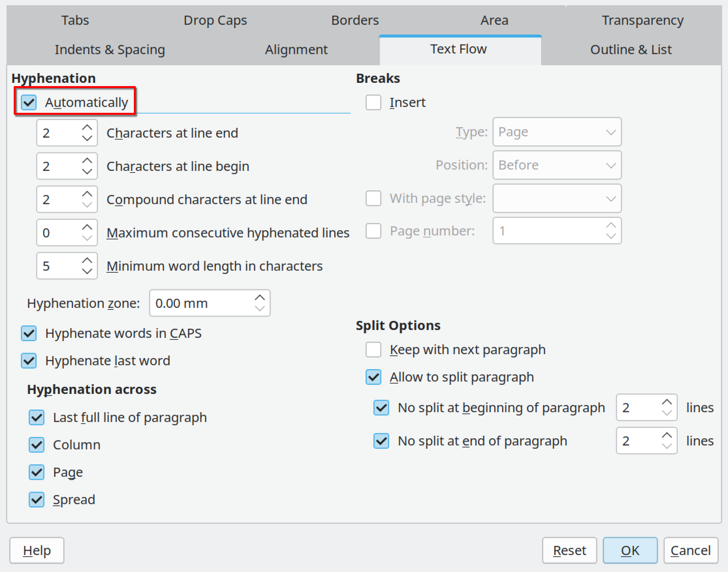Image resolution: width=728 pixels, height=572 pixels.
Task: Open the Transparency tab
Action: (x=642, y=20)
